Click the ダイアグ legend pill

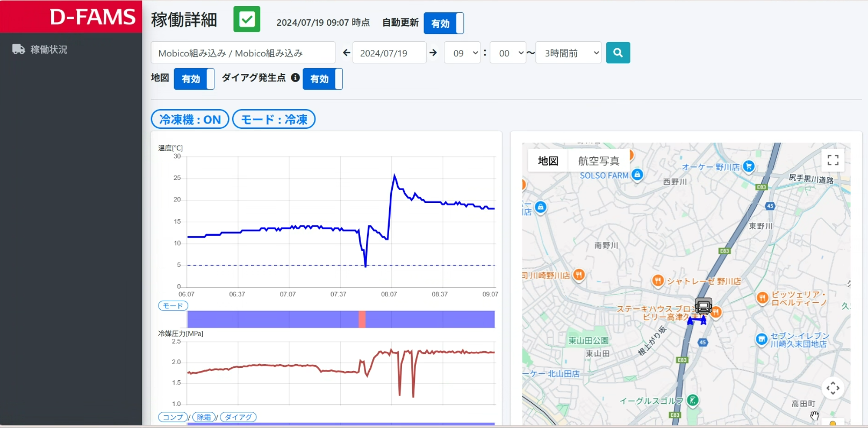point(238,417)
